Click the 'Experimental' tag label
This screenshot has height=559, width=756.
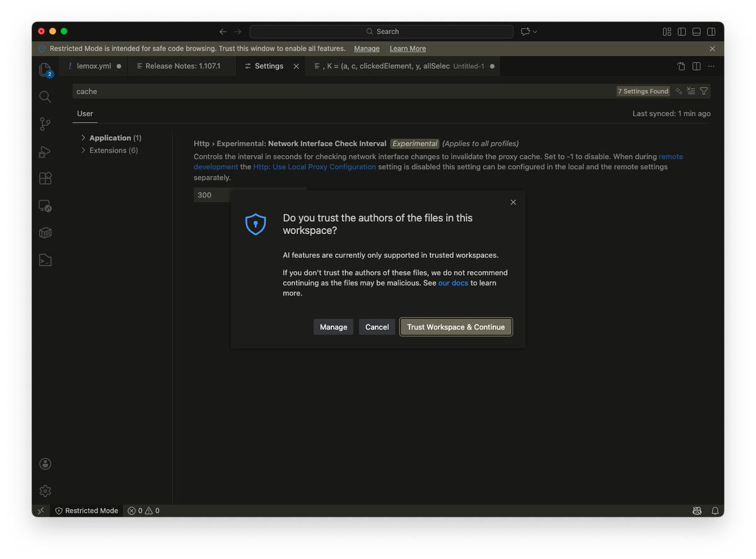click(x=415, y=144)
